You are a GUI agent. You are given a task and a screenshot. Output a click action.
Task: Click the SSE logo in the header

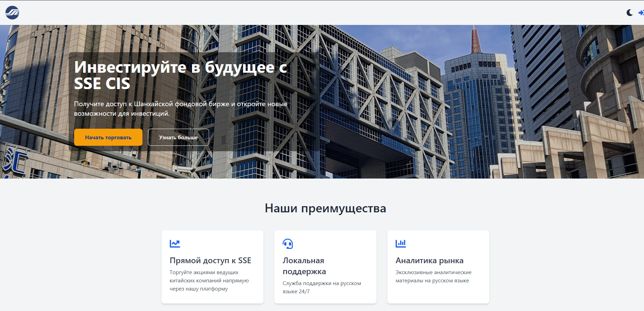coord(12,13)
